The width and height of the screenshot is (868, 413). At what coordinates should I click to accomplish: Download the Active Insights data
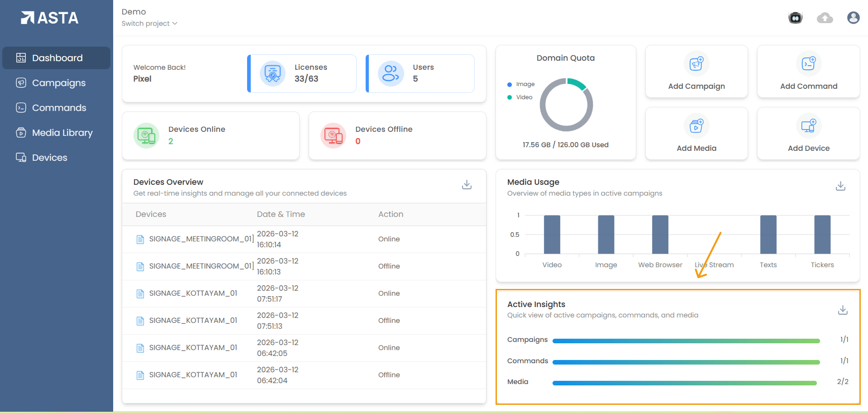(x=842, y=310)
